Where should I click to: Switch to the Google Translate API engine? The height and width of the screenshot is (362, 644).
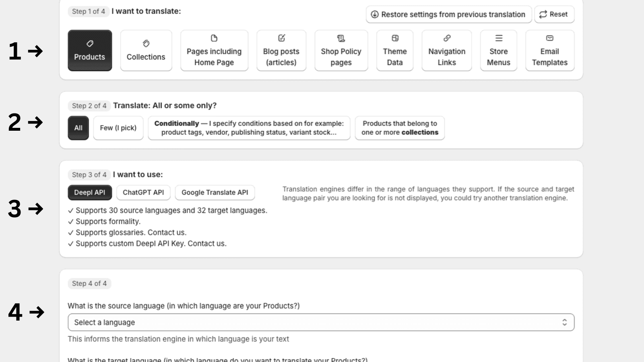click(215, 192)
